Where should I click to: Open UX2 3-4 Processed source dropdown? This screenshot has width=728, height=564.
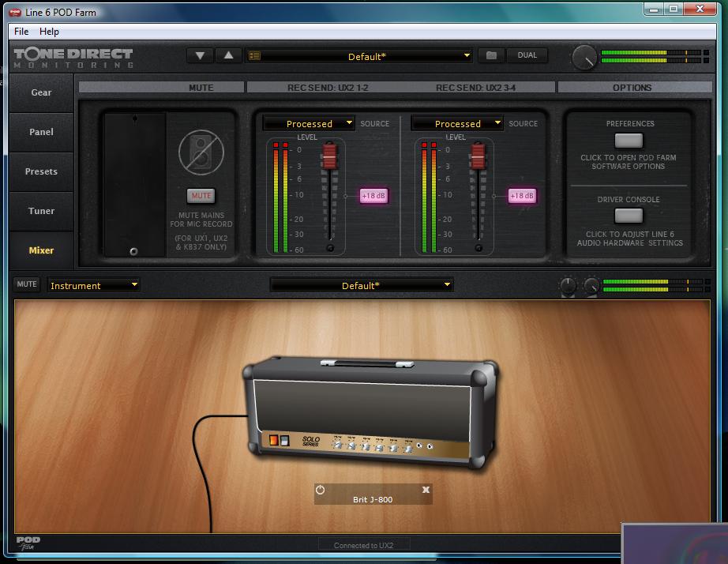point(457,123)
